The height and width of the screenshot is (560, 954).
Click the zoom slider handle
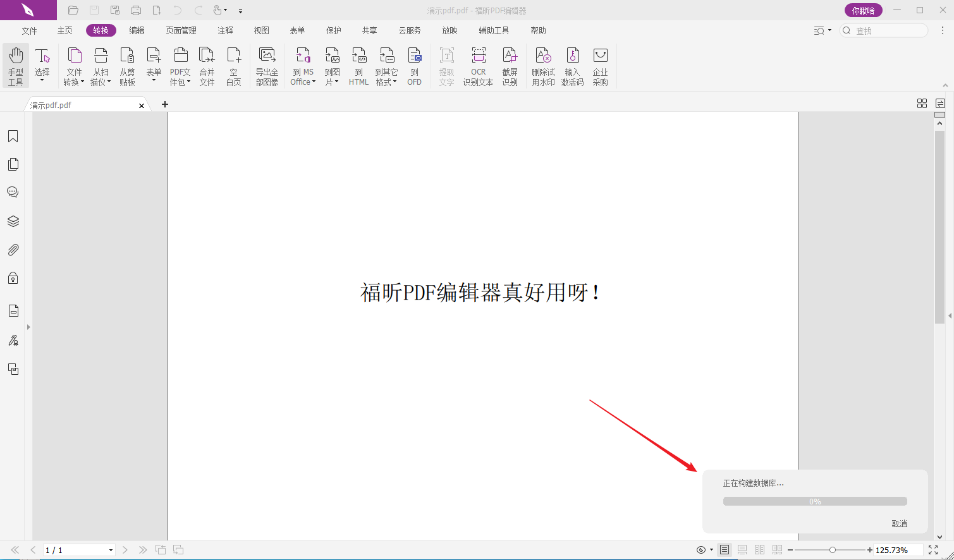point(833,550)
